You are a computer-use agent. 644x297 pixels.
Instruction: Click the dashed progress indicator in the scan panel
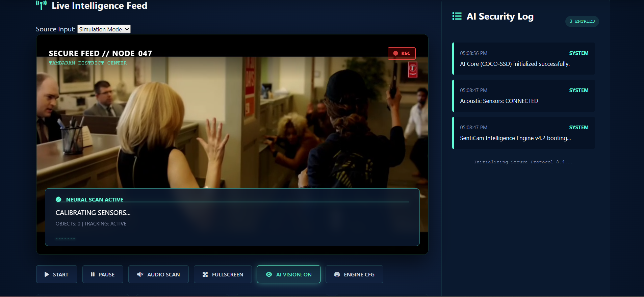[65, 239]
